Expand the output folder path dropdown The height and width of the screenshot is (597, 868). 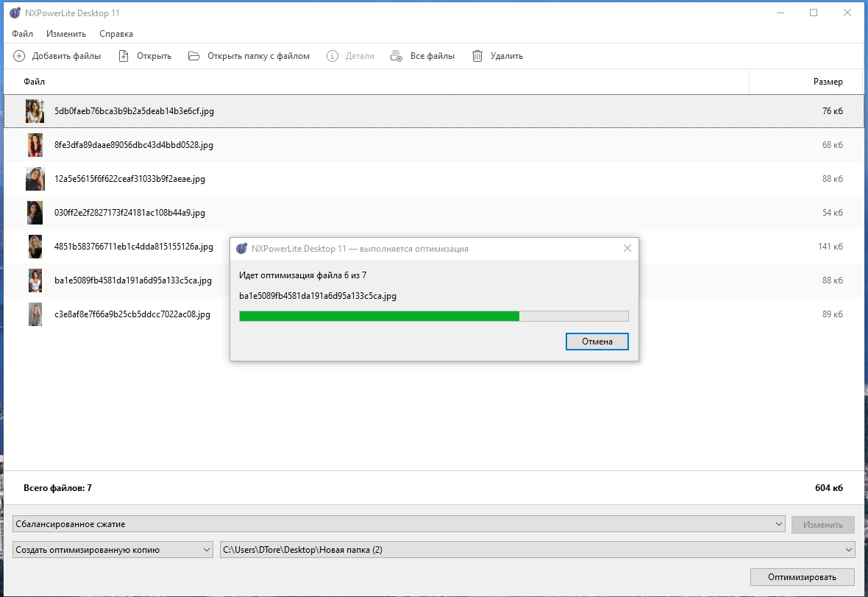point(849,550)
